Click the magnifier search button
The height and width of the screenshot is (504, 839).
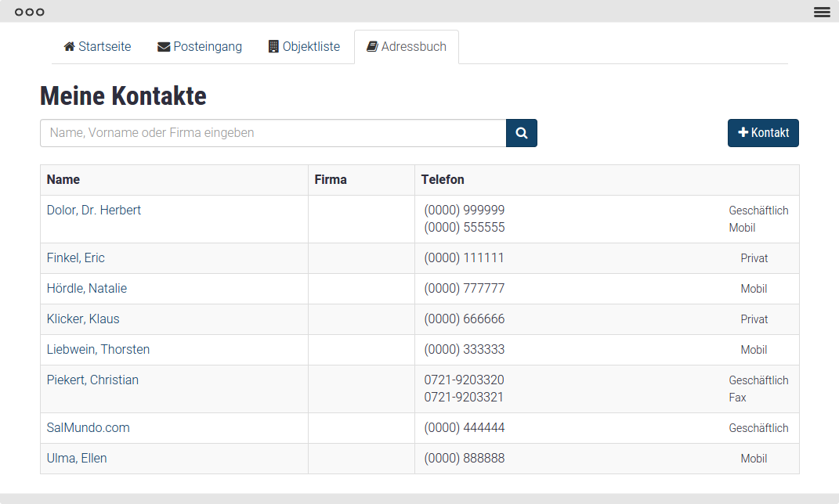pos(521,133)
